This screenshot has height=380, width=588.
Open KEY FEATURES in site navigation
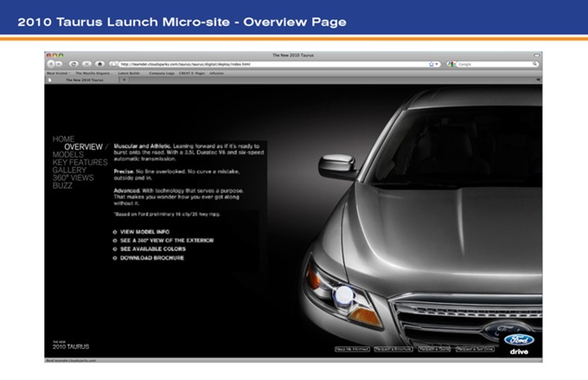(80, 162)
